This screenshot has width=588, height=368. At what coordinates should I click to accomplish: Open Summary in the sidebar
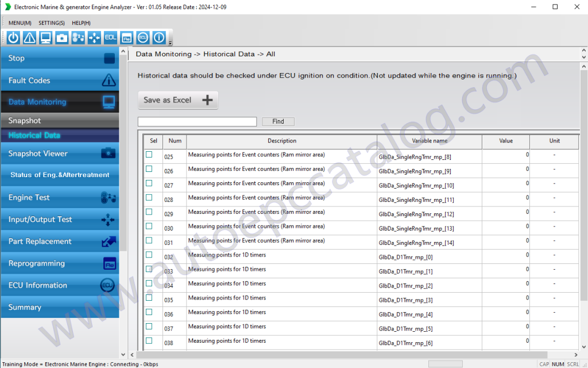click(60, 307)
